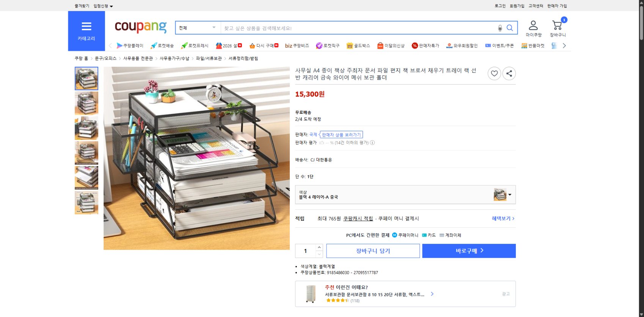Toggle the wishlist heart on the product
Viewport: 644px width, 317px height.
(494, 74)
